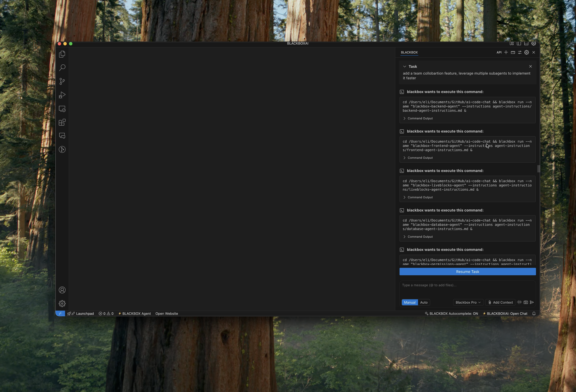Select the BLACKBOX panel tab

click(x=409, y=52)
